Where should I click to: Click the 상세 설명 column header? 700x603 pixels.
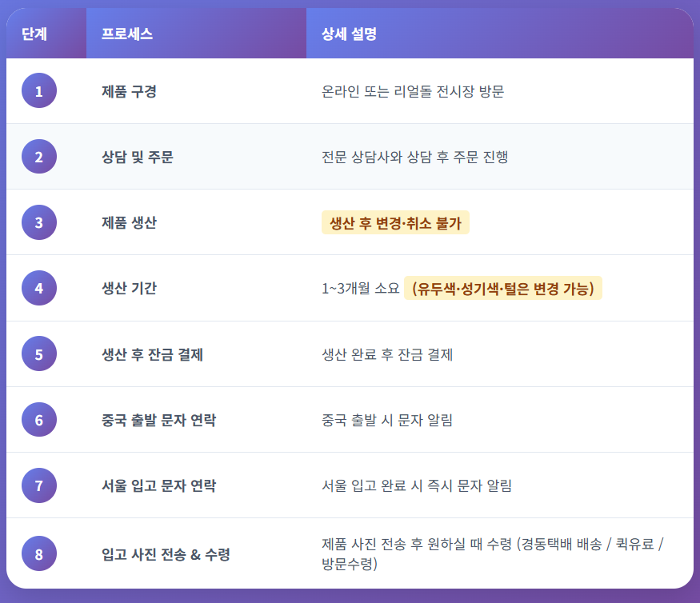click(x=349, y=34)
